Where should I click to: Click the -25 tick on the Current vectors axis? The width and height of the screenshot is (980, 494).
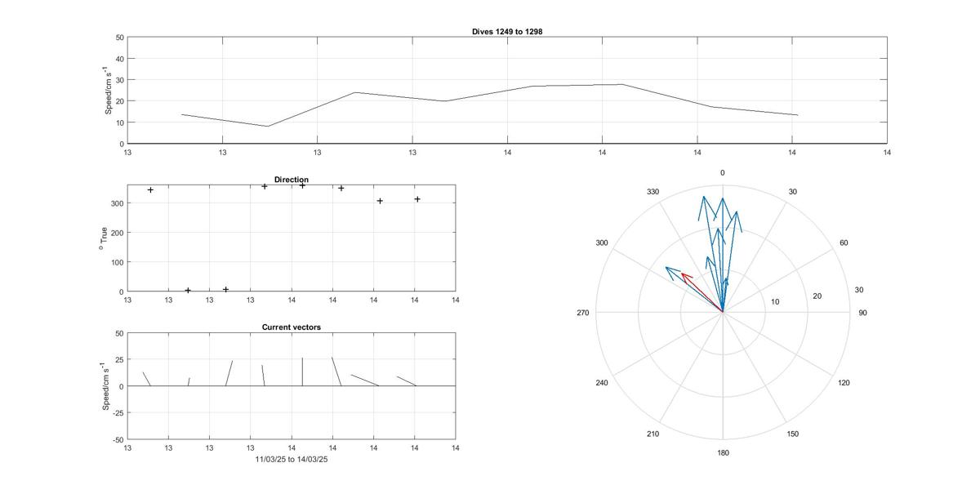(118, 413)
